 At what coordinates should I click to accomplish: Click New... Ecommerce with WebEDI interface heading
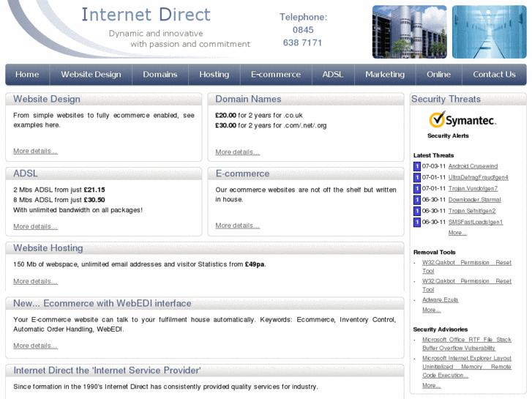coord(102,303)
